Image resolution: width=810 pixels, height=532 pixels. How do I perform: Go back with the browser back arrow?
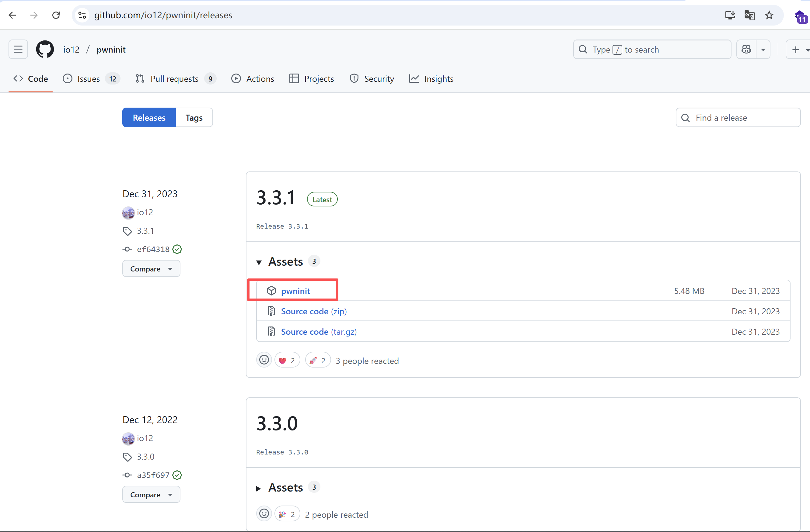tap(12, 15)
